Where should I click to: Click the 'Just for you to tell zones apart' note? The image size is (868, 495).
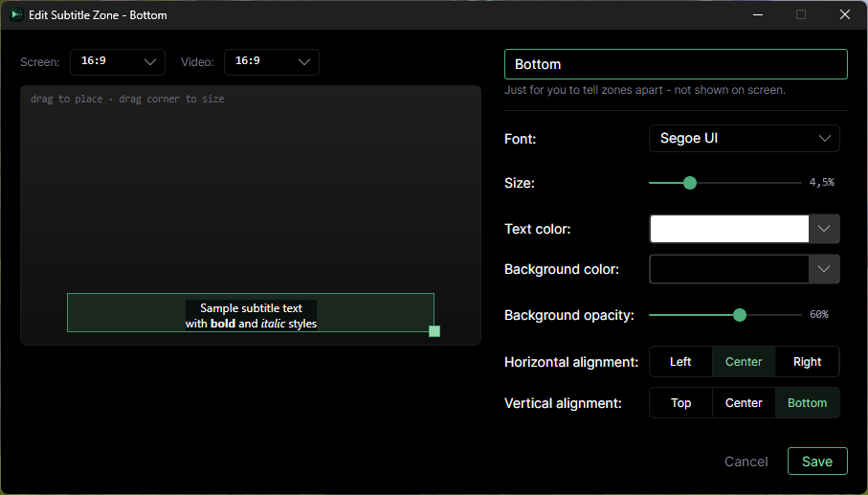coord(645,90)
